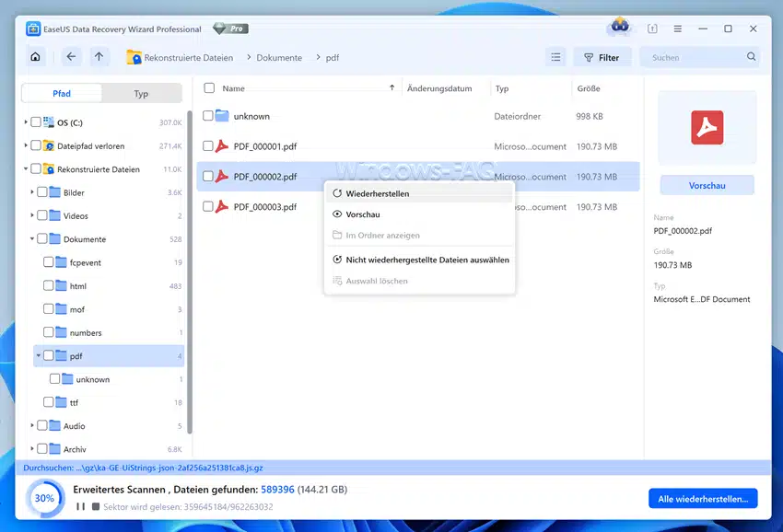Image resolution: width=783 pixels, height=532 pixels.
Task: Expand the Audio folder in tree
Action: (33, 426)
